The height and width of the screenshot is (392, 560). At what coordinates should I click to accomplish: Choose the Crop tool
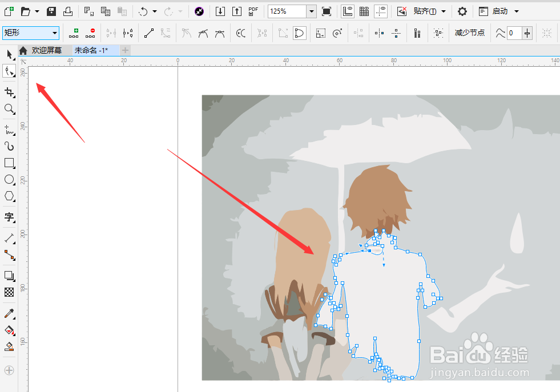tap(9, 92)
